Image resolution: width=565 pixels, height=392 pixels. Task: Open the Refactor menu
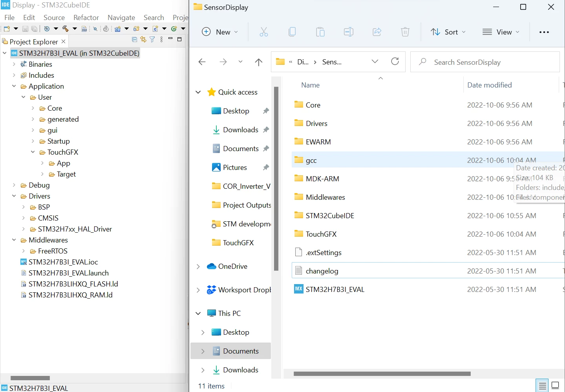pyautogui.click(x=86, y=18)
